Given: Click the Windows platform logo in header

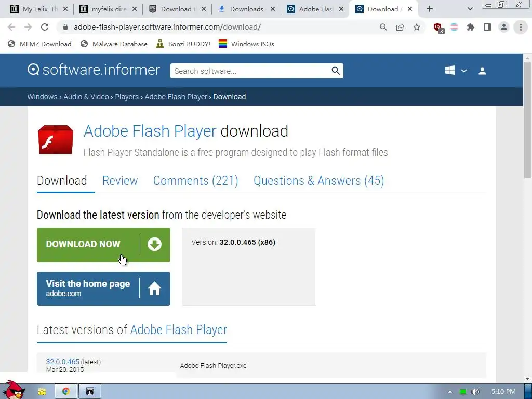Looking at the screenshot, I should 450,71.
